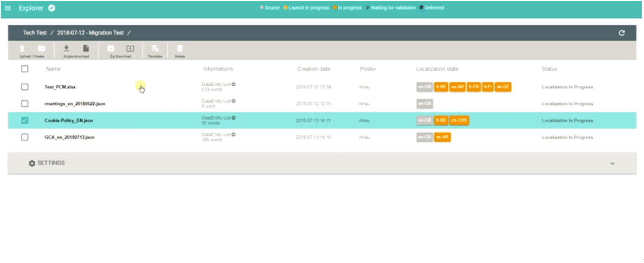Click info plus icon for rrsettings_en_20180622.json
644x263 pixels.
point(233,101)
